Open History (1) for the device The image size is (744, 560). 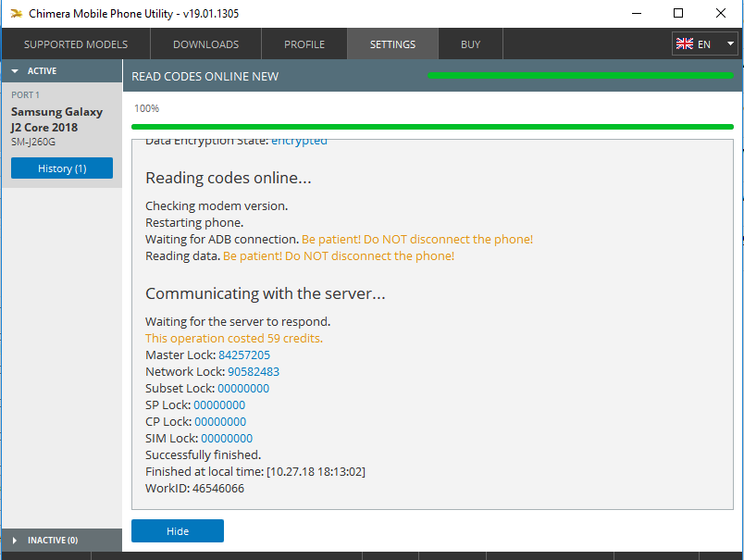pos(62,168)
